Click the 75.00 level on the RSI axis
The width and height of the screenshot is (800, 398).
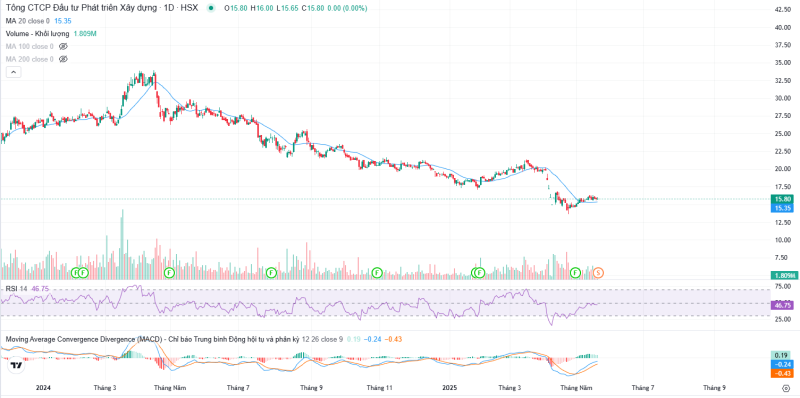tap(782, 287)
